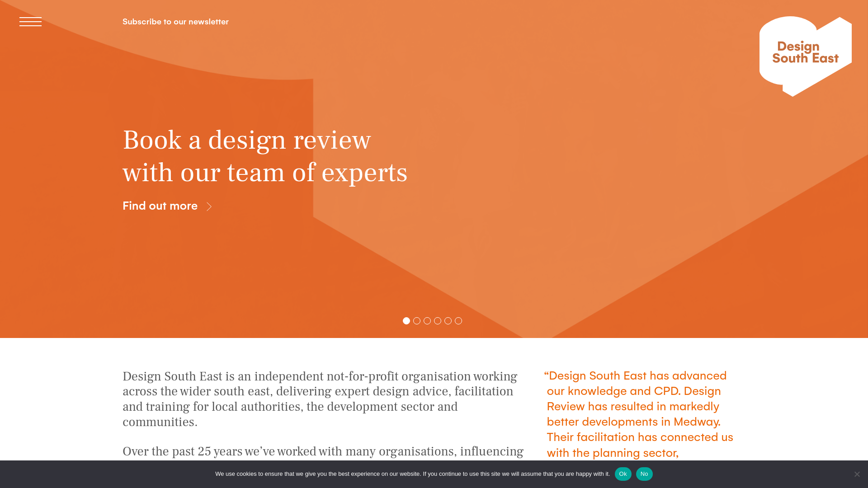The image size is (868, 488).
Task: Click the text 'Over the past 25 years'
Action: (182, 451)
